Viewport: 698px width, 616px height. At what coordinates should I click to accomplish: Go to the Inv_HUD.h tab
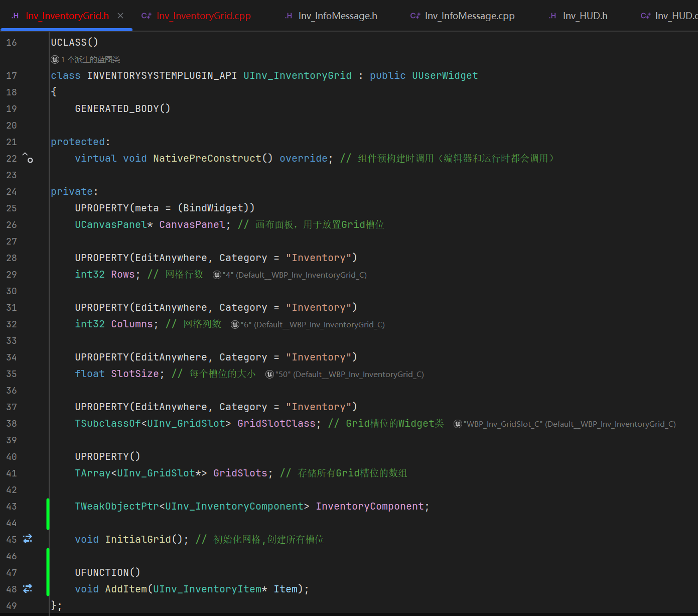pos(578,16)
